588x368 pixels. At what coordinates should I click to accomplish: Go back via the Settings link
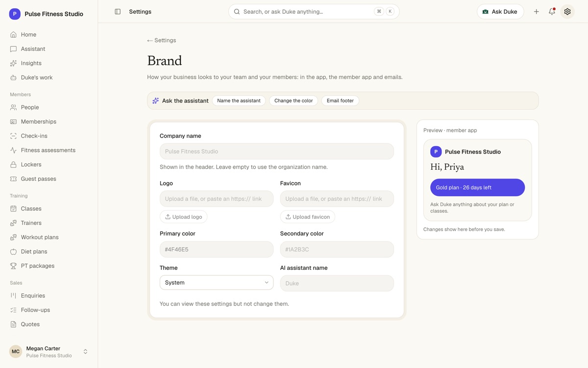(x=162, y=40)
